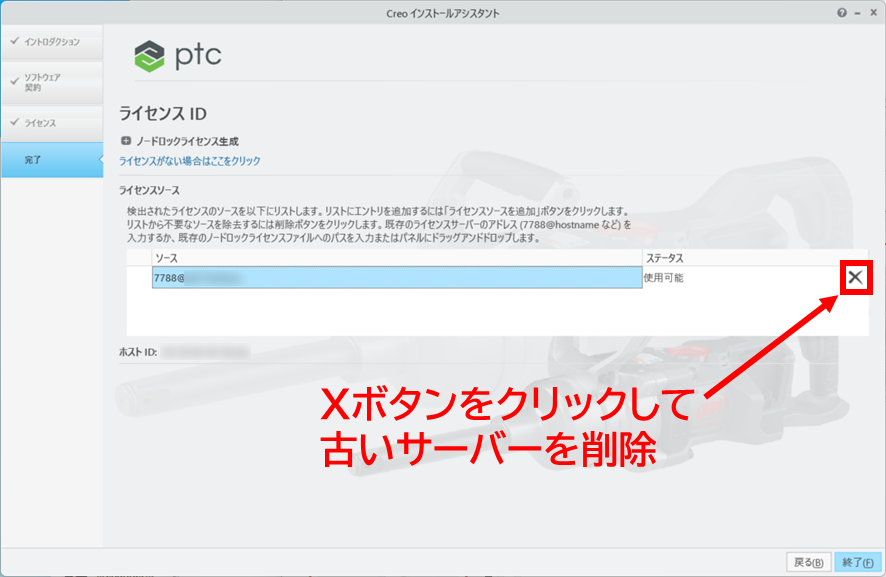The width and height of the screenshot is (886, 577).
Task: Select the ソフトウェア契約 step in sidebar
Action: [x=51, y=82]
